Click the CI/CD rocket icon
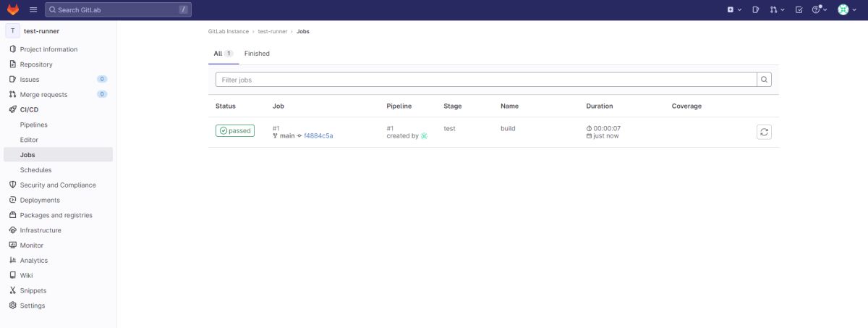 pyautogui.click(x=12, y=109)
